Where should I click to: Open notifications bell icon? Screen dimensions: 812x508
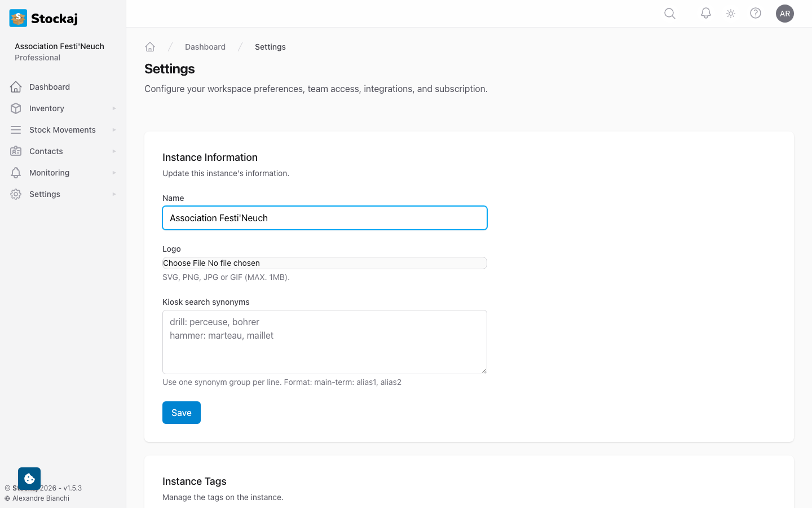[706, 13]
